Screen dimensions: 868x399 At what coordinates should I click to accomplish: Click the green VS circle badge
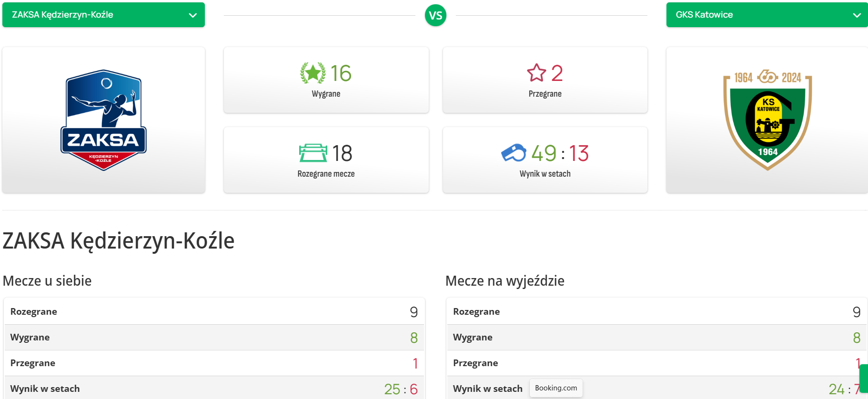(x=435, y=16)
